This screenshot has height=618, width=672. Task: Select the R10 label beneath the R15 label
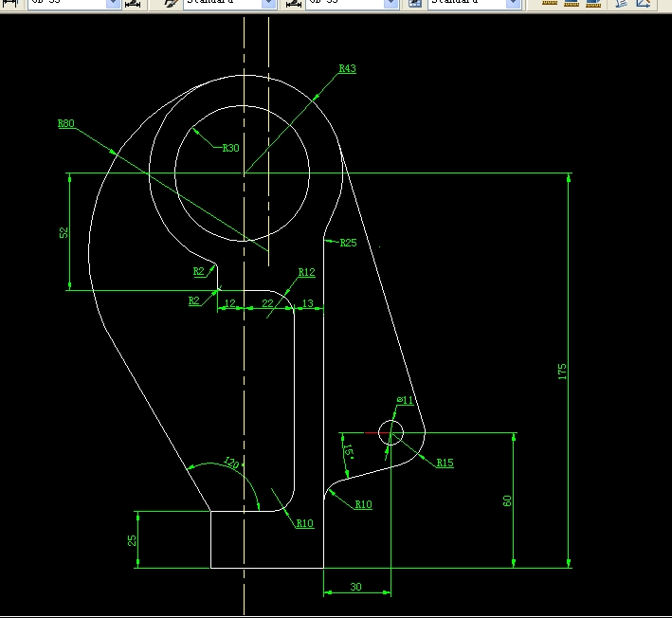click(363, 504)
